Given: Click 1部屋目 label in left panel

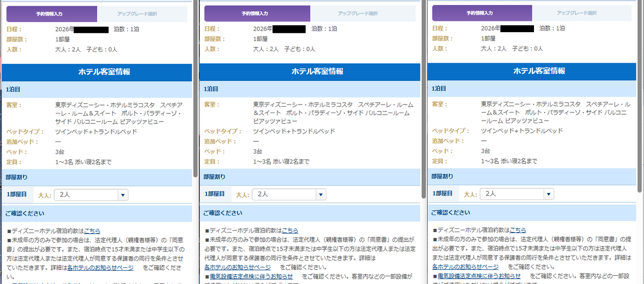Looking at the screenshot, I should pyautogui.click(x=17, y=196).
